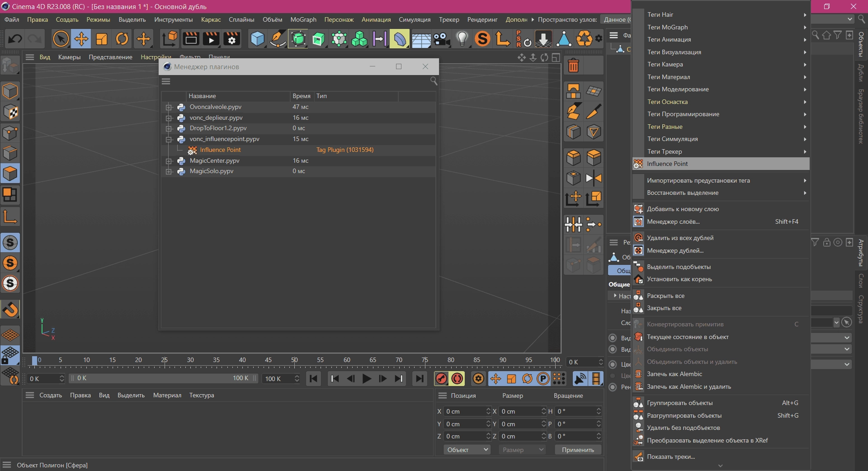Click the Применить button

(578, 450)
